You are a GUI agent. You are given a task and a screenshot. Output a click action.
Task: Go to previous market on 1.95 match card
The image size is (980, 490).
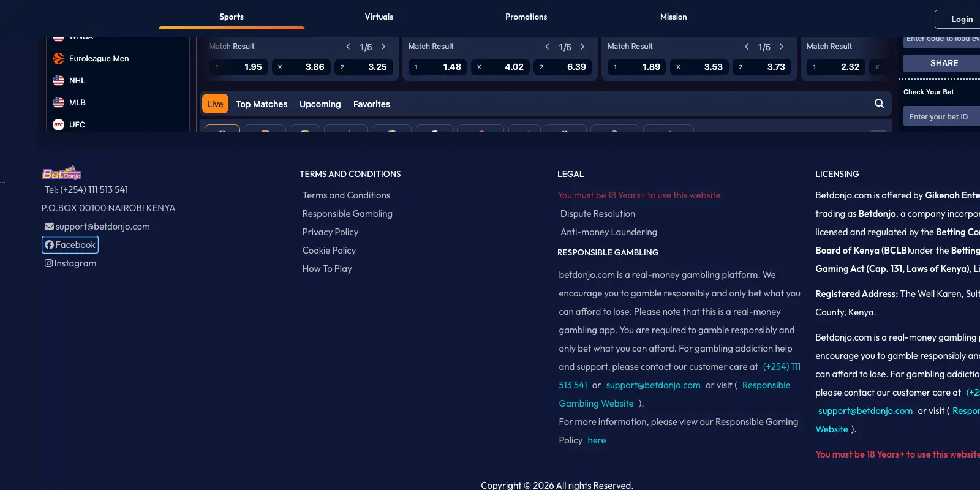348,47
